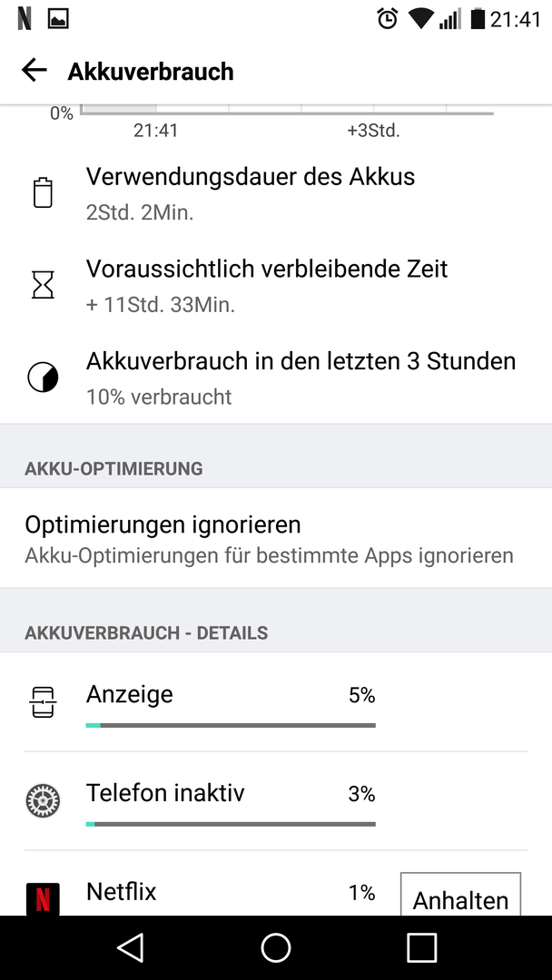Tap the alarm clock status icon

[388, 19]
